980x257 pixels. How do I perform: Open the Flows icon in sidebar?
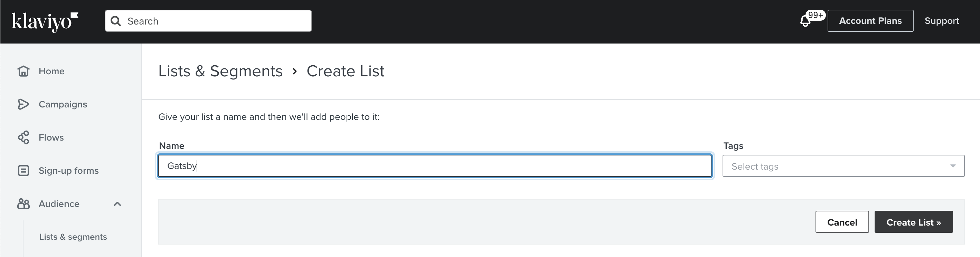[23, 137]
